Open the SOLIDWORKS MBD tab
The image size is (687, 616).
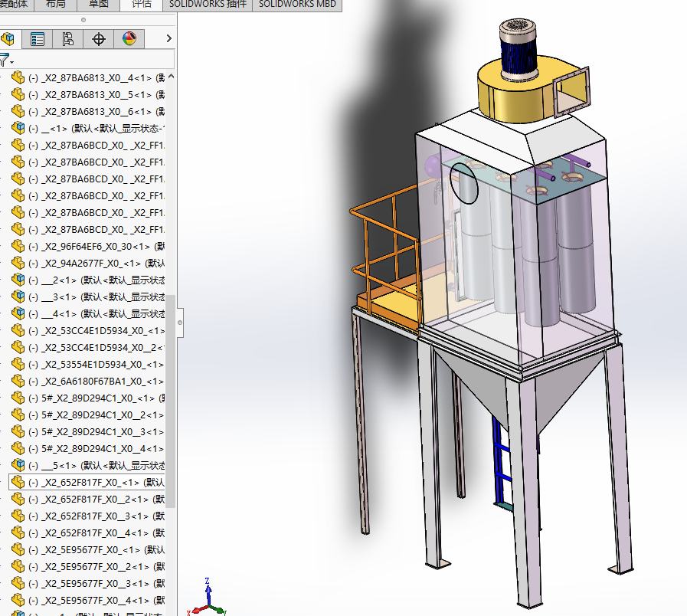[297, 5]
